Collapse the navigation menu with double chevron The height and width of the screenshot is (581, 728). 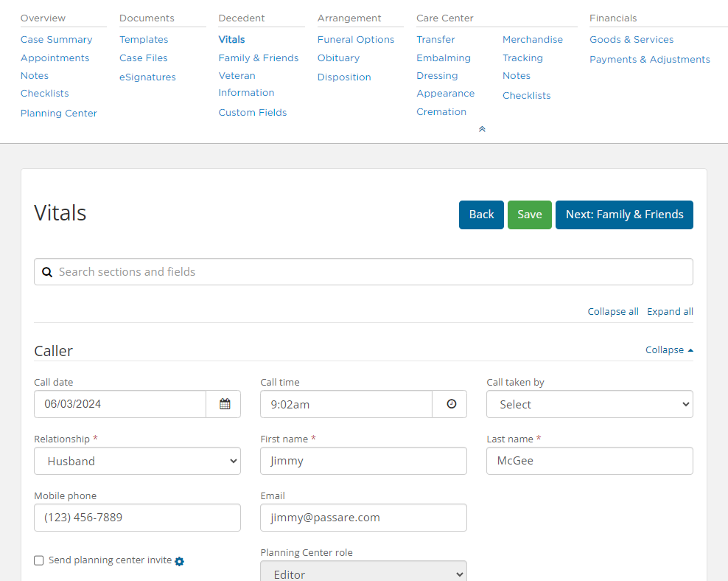[482, 129]
